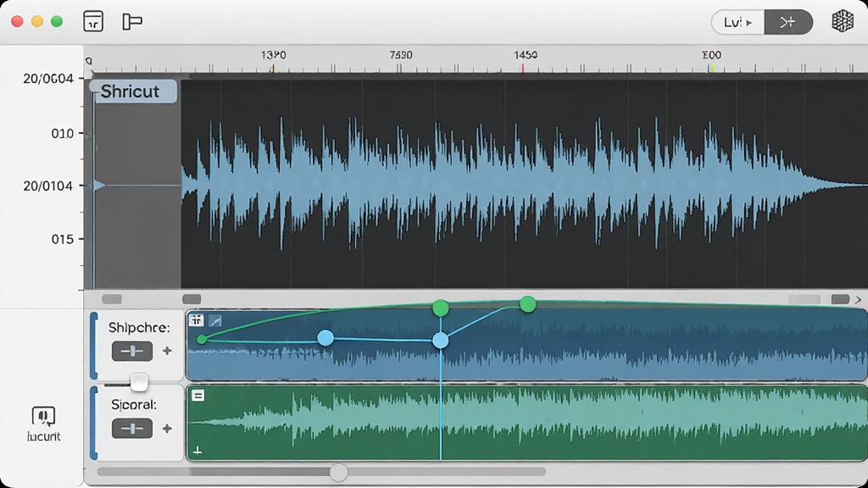Click the 20/0104 value on the left scale

click(47, 186)
